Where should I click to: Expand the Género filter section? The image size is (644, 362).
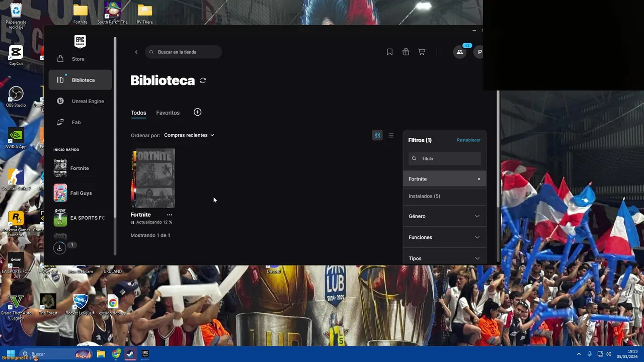point(445,216)
